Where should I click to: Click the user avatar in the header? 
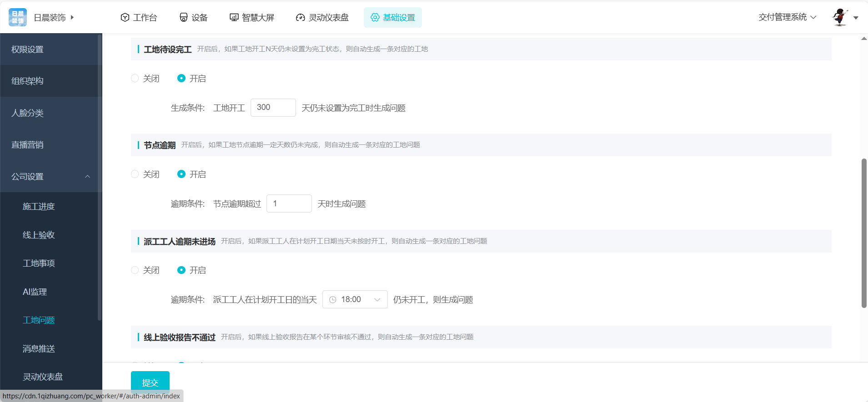pyautogui.click(x=840, y=17)
